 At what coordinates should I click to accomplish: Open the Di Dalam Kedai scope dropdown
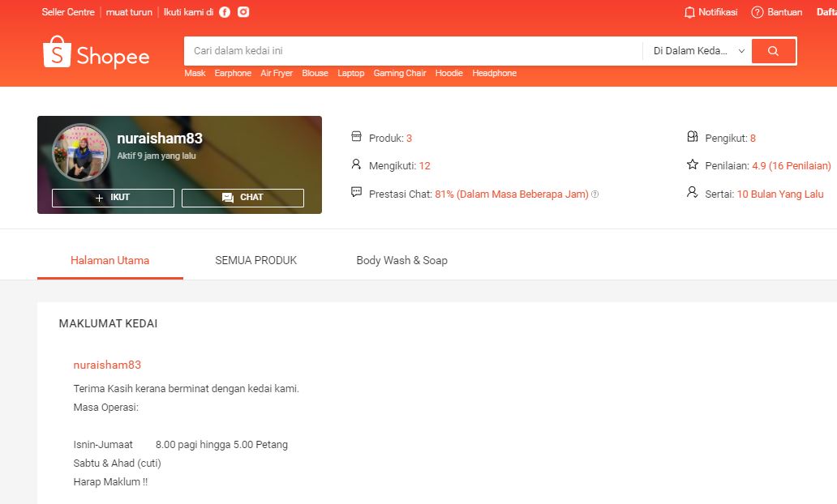(697, 51)
